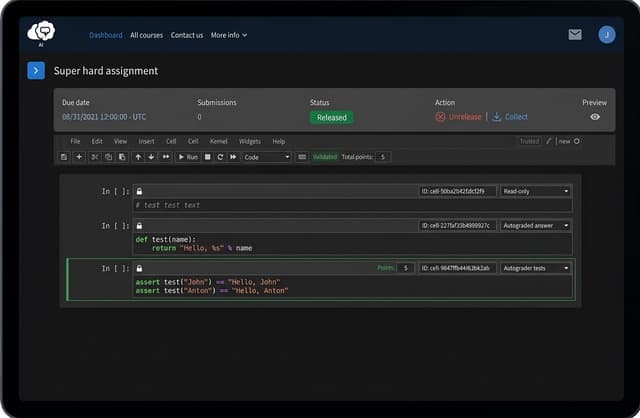Move selected cell down

click(151, 157)
